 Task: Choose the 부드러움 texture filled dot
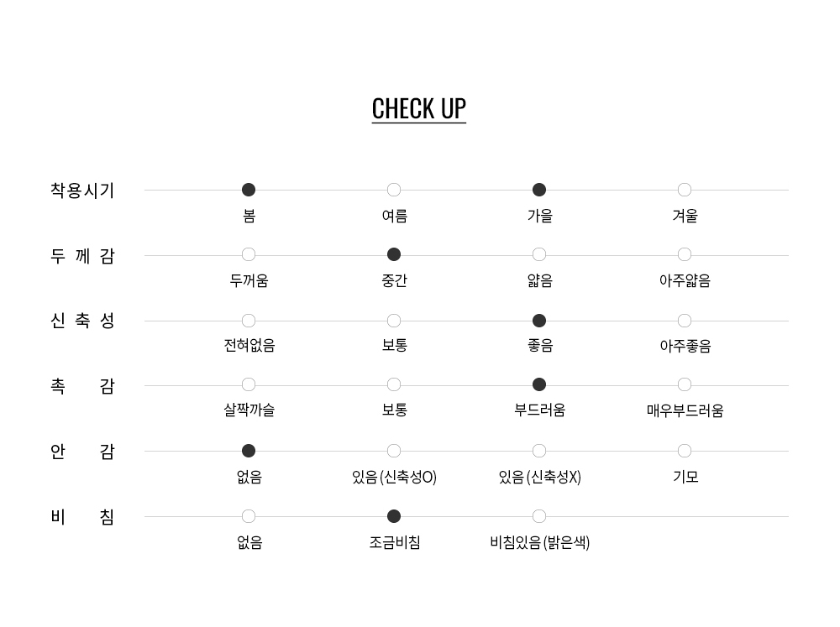click(x=539, y=384)
